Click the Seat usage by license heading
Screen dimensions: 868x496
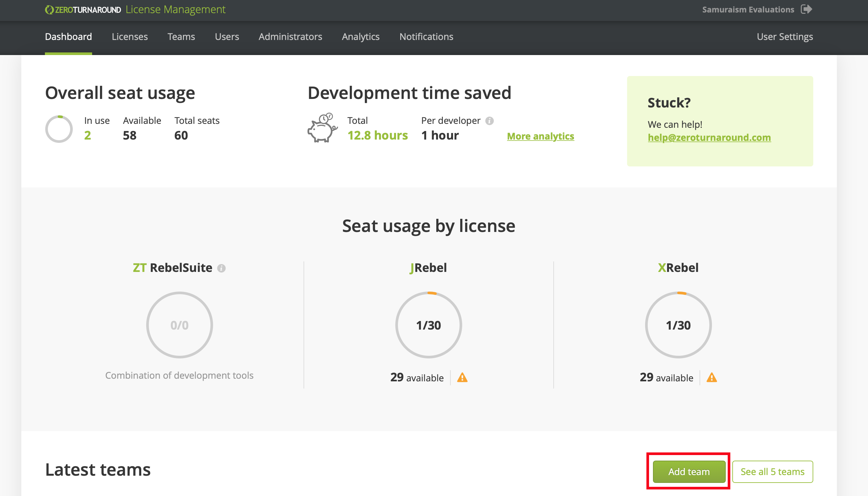pos(429,226)
